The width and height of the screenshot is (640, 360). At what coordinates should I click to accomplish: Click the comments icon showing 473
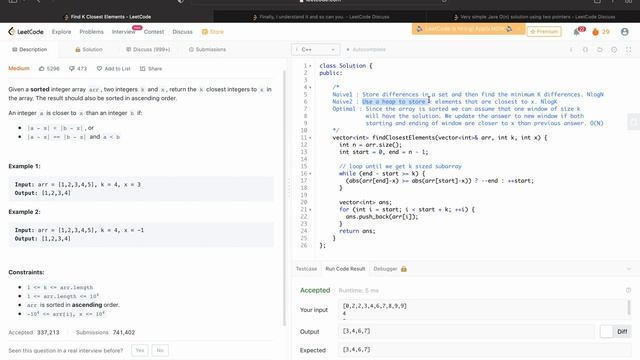72,69
